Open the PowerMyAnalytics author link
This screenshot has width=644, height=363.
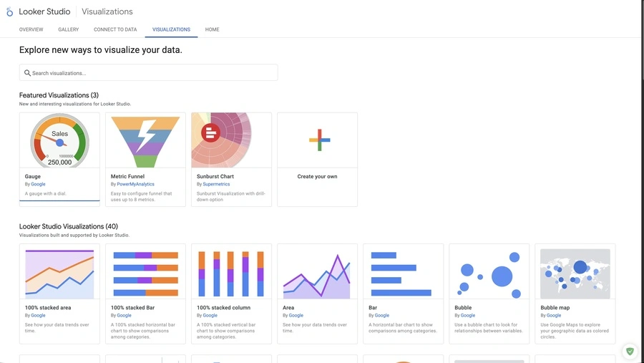pyautogui.click(x=135, y=184)
